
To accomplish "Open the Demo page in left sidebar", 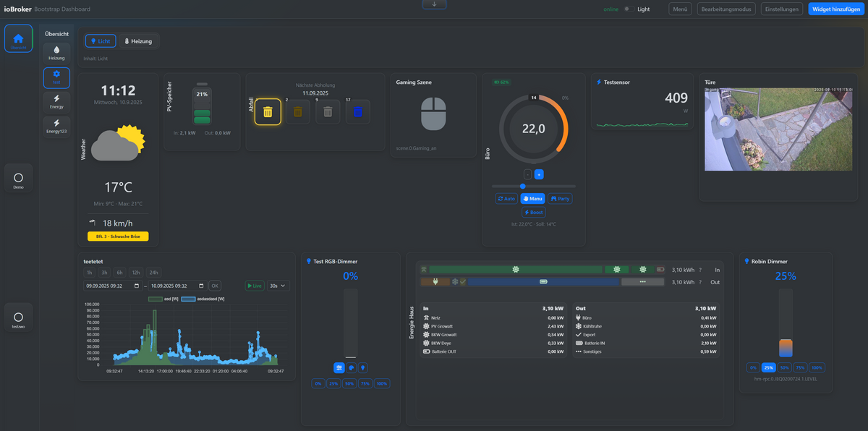I will 18,179.
